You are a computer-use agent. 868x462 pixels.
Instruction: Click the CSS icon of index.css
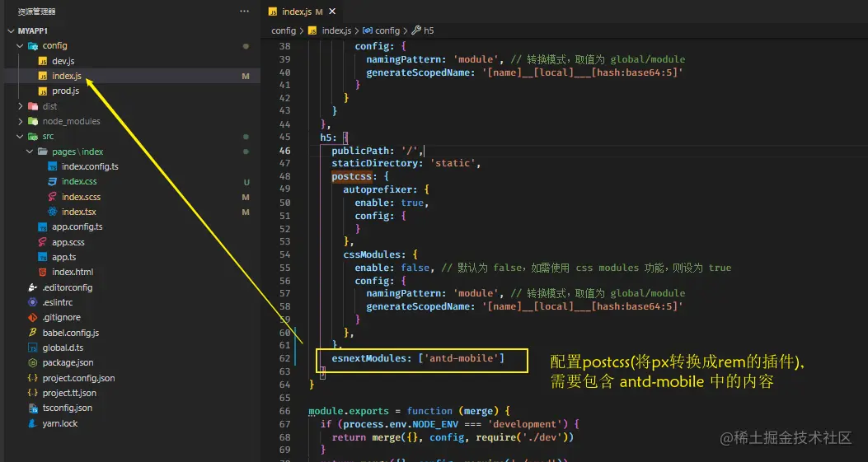52,181
